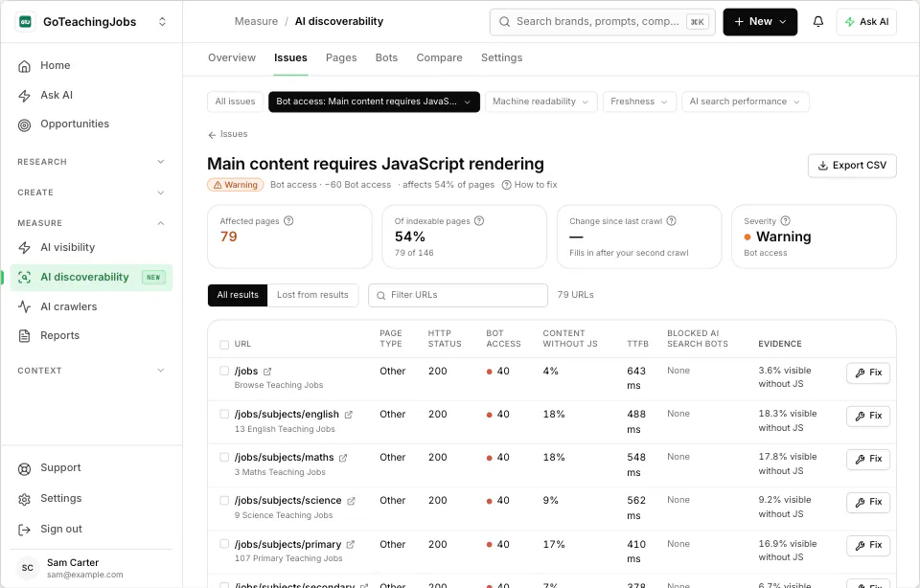Switch to Lost from results

(x=312, y=295)
